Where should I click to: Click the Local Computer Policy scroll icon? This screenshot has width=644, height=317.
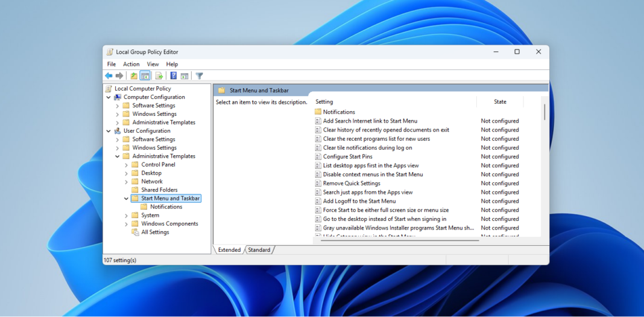tap(109, 88)
